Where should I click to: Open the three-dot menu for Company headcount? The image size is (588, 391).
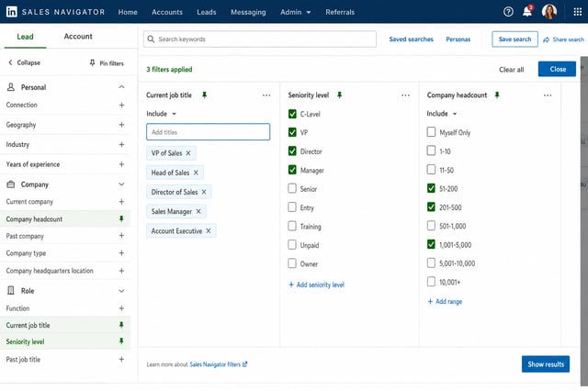click(x=548, y=95)
